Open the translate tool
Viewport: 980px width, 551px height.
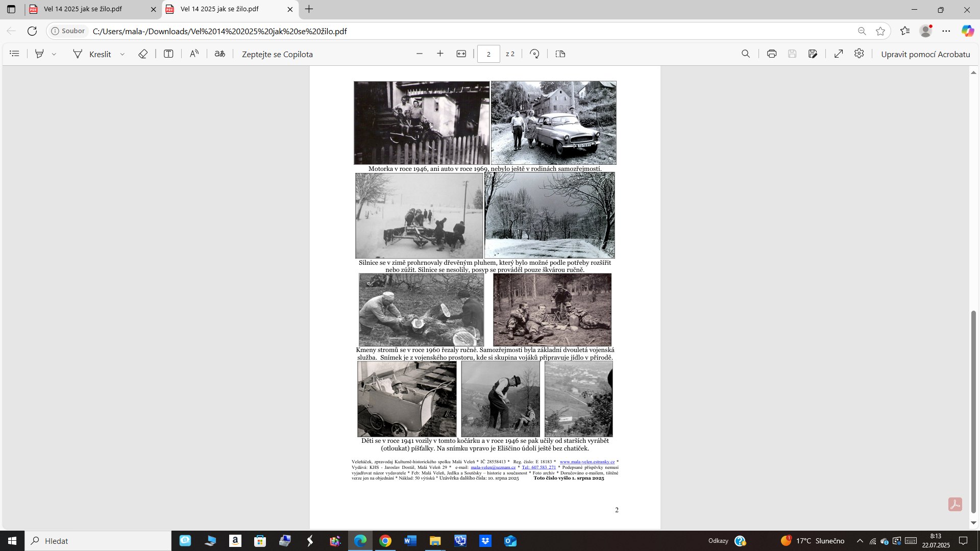point(220,54)
